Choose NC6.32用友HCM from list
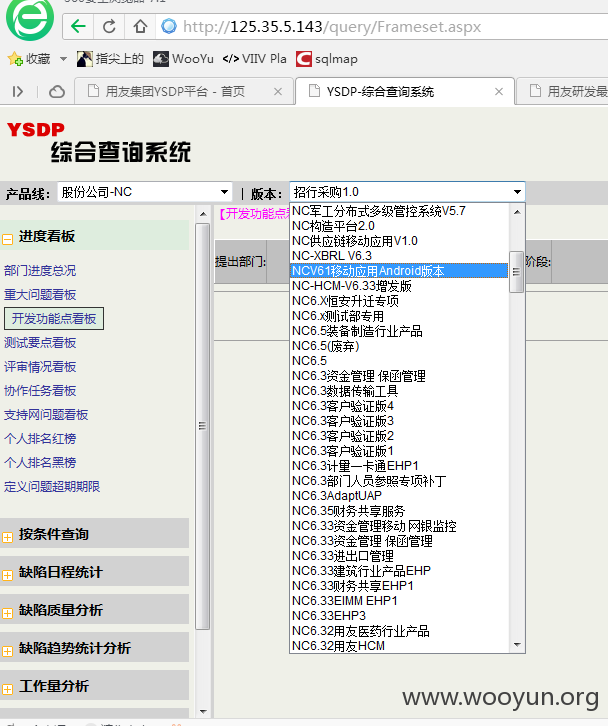608x726 pixels. pos(399,645)
